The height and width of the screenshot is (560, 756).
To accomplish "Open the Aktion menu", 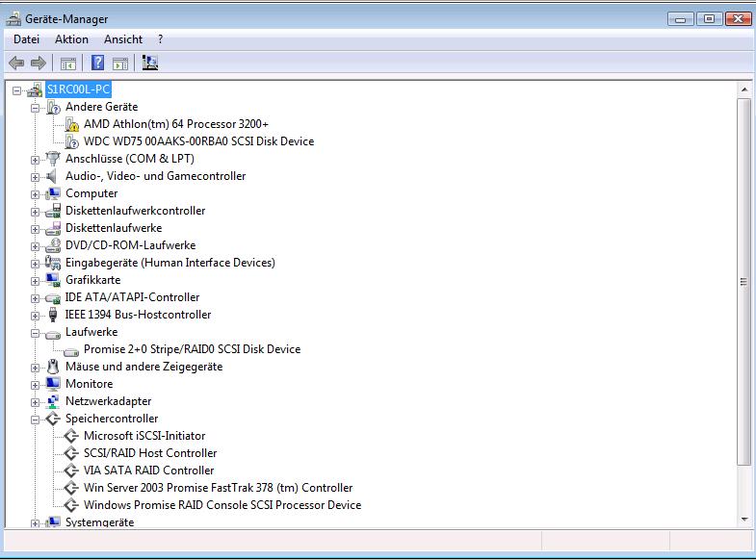I will pyautogui.click(x=71, y=39).
